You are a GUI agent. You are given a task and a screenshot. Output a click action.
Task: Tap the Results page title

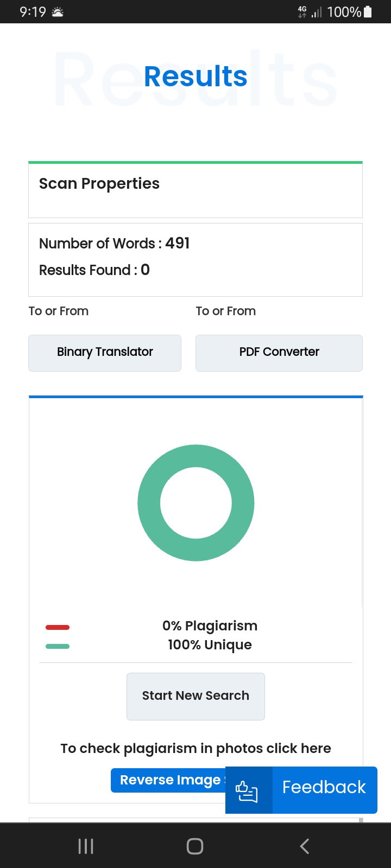click(x=195, y=76)
